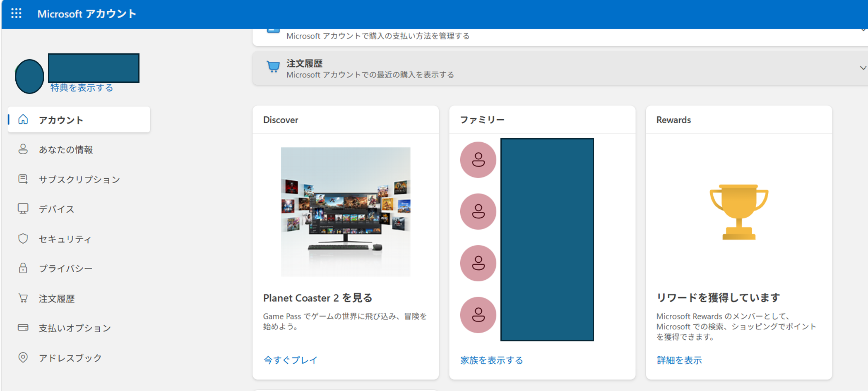Go to the デバイス menu item
The height and width of the screenshot is (391, 868).
click(57, 209)
